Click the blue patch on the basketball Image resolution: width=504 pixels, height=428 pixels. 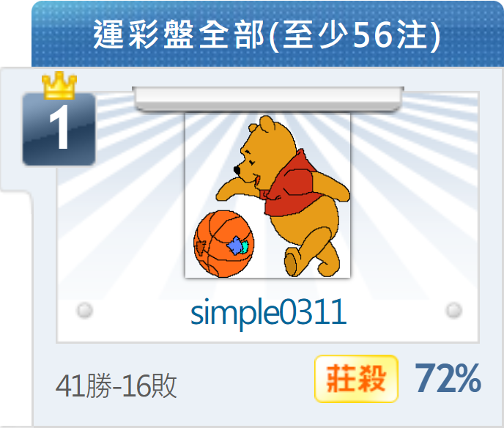(x=235, y=246)
